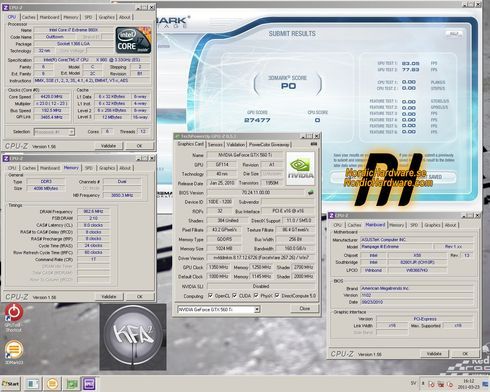Click the Core Speed value in CPU-Z
The width and height of the screenshot is (490, 392).
(x=51, y=96)
